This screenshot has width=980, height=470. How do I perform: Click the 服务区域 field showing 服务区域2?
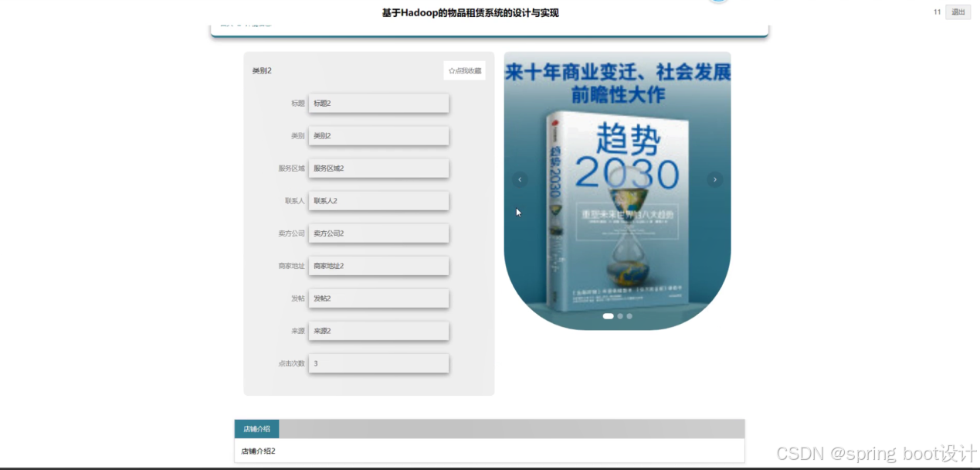point(378,168)
